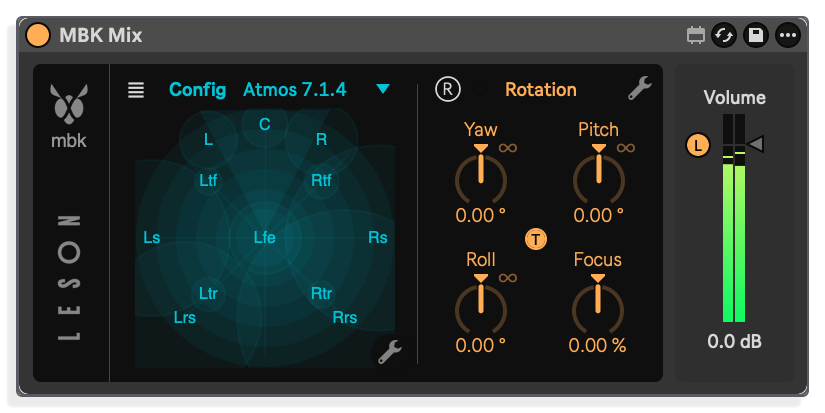Image resolution: width=825 pixels, height=413 pixels.
Task: Select the Rs speaker label
Action: pyautogui.click(x=378, y=237)
